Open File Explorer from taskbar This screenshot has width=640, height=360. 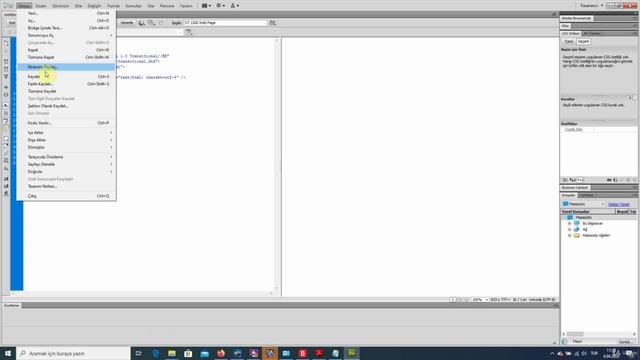172,353
